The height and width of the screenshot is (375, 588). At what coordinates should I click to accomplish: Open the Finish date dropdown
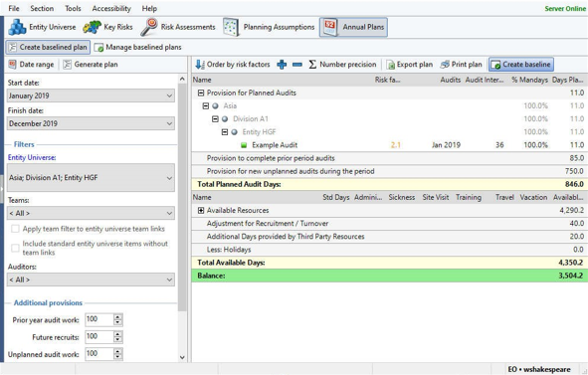click(91, 123)
